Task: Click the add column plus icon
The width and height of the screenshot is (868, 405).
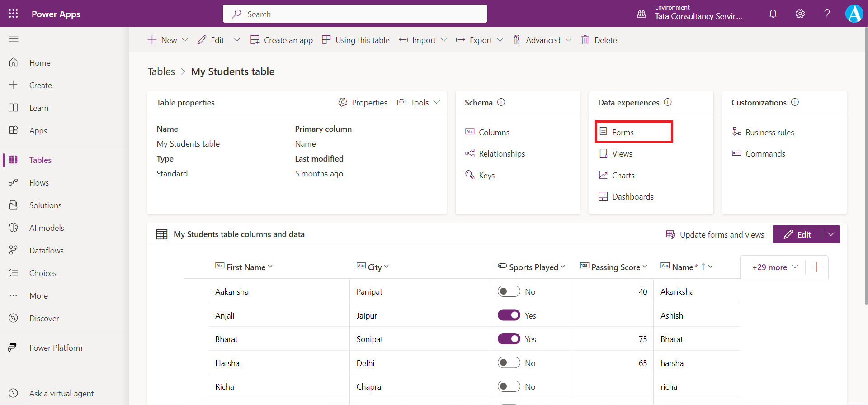Action: [x=816, y=267]
